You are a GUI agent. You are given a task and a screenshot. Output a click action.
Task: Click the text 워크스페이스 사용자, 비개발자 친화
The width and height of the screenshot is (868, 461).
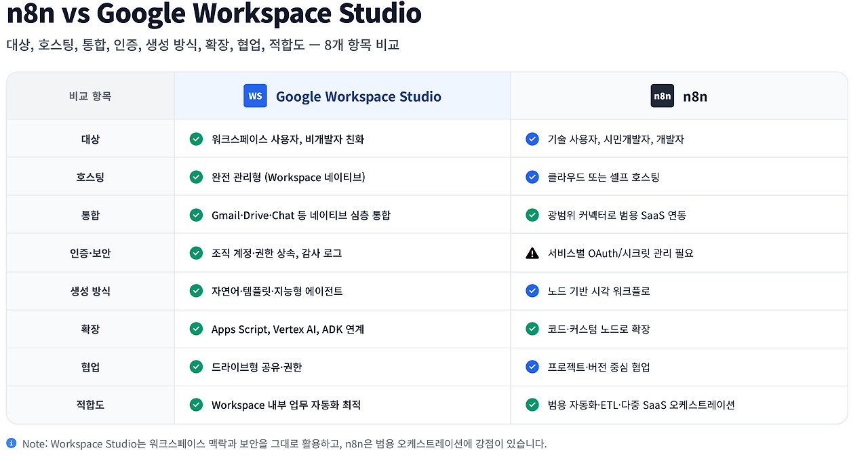[288, 139]
